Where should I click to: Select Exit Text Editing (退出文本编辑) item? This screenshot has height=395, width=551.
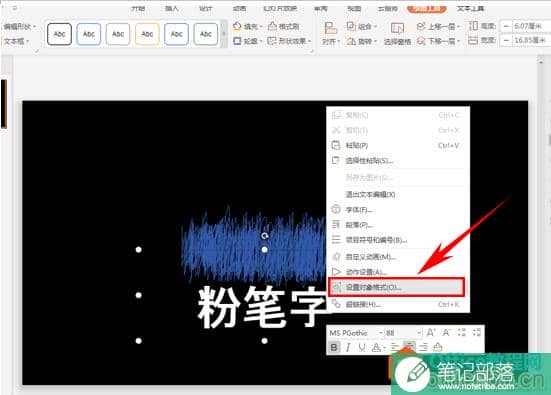point(398,194)
